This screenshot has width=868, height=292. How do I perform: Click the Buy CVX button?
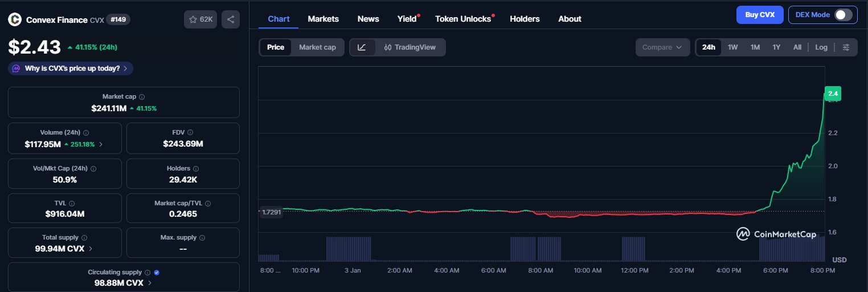(760, 15)
